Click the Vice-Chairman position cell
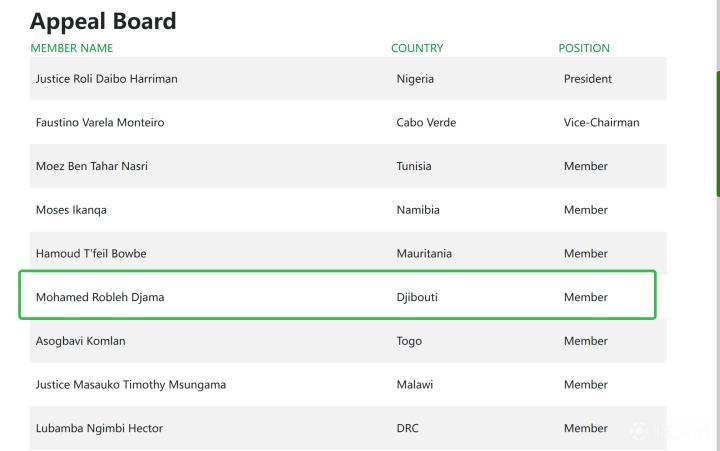Screen dimensions: 720x451 [x=601, y=123]
